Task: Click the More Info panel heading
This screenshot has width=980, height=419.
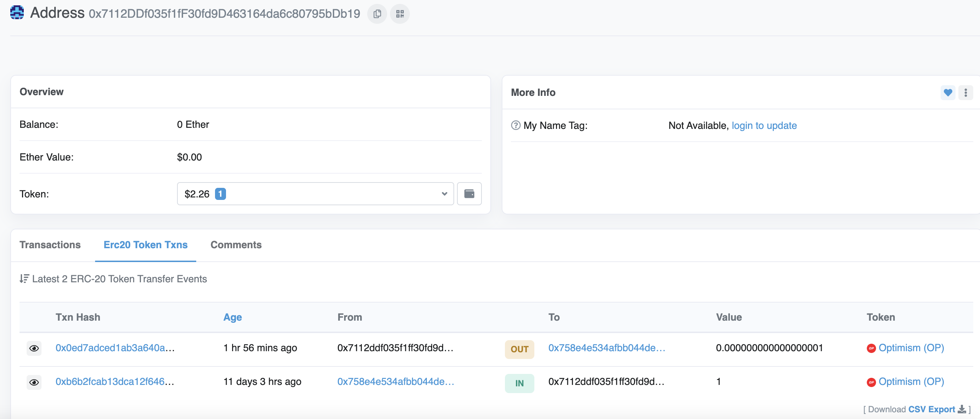Action: coord(533,92)
